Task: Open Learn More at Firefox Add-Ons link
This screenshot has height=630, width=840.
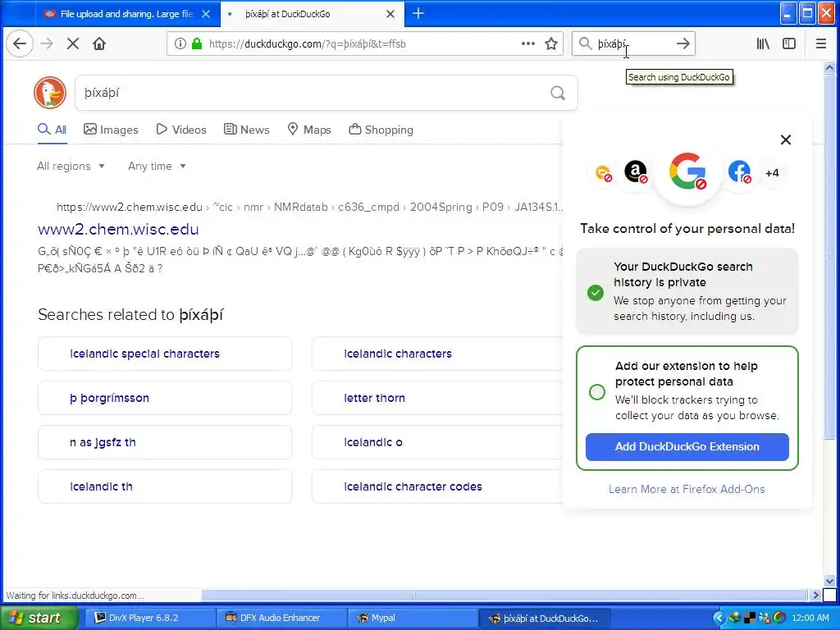Action: [x=687, y=489]
